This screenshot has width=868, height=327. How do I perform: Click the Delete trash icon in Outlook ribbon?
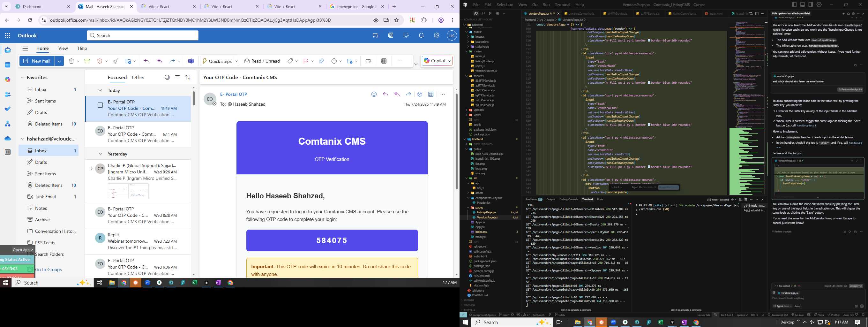point(71,61)
